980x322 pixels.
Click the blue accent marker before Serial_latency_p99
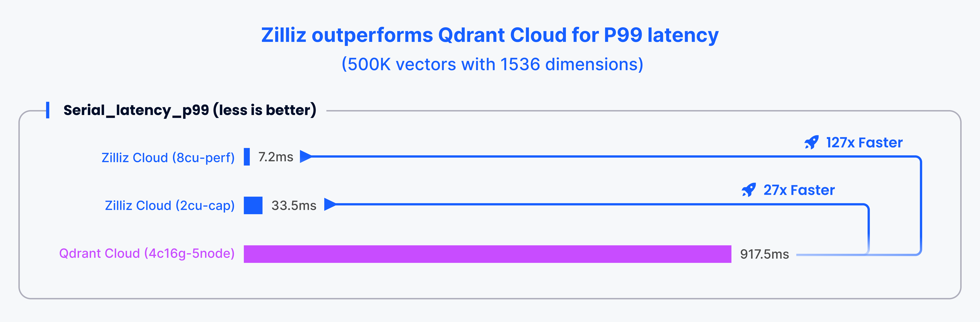click(x=48, y=110)
